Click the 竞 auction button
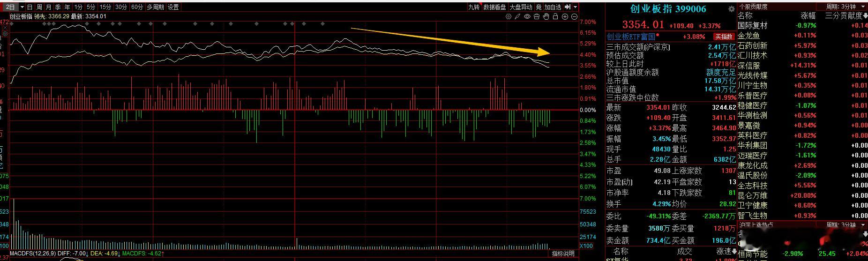 tap(539, 7)
